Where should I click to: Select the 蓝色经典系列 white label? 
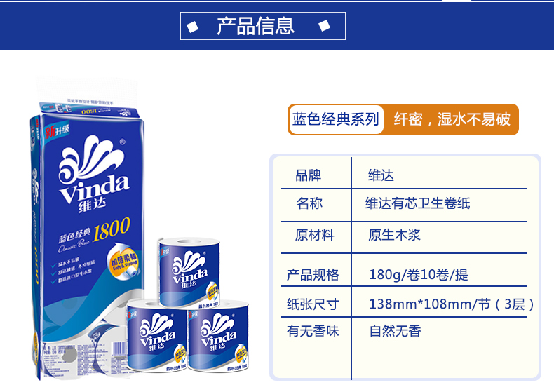click(336, 119)
